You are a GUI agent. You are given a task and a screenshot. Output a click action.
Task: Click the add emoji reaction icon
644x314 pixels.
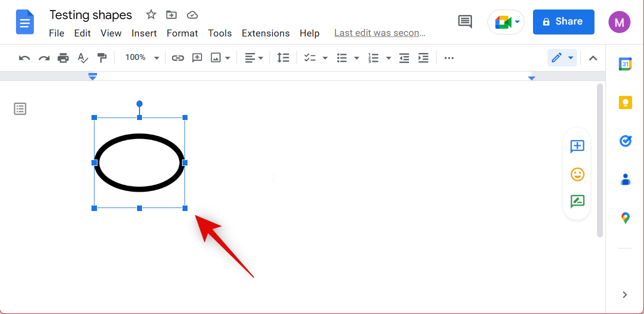[577, 174]
